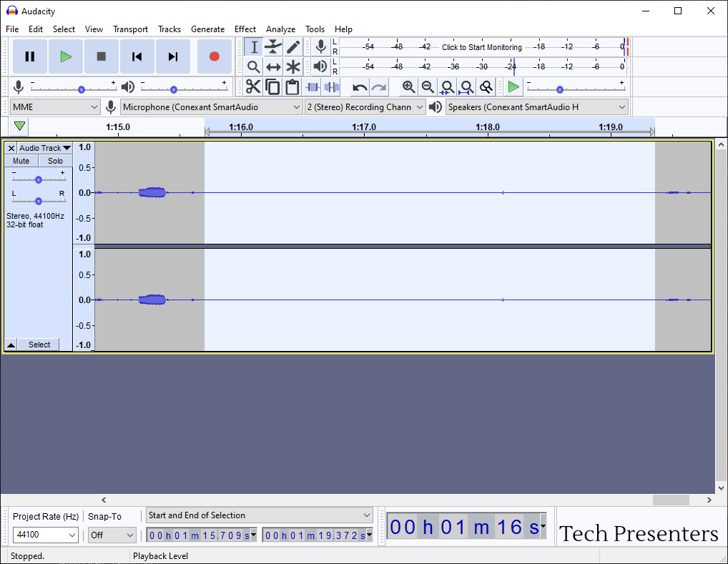Open the Edit menu
Viewport: 728px width, 564px height.
[x=36, y=29]
